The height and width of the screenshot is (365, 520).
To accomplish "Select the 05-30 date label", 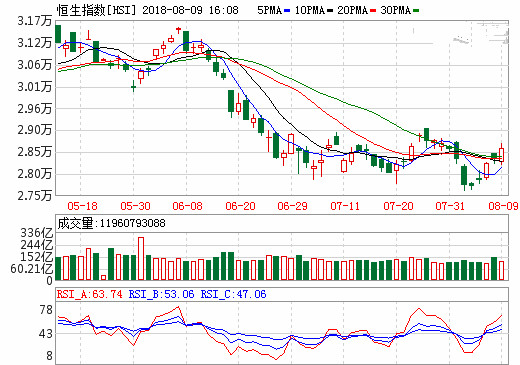I will [x=135, y=206].
